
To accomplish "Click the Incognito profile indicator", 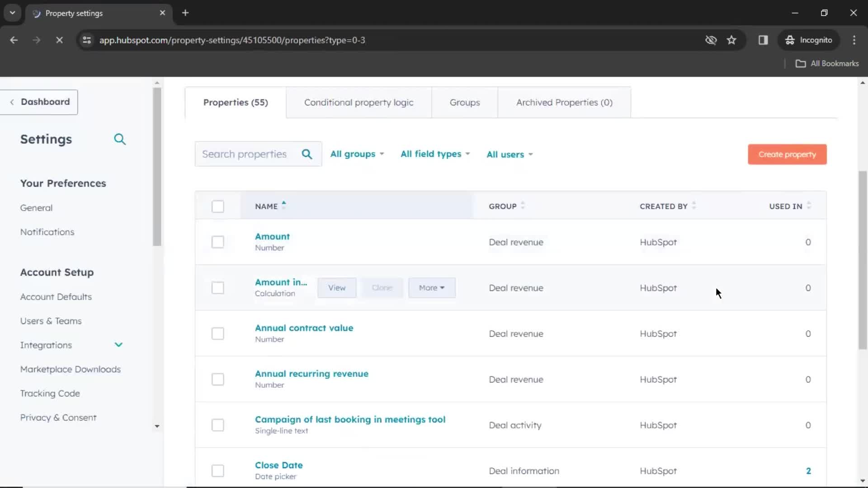I will pyautogui.click(x=808, y=40).
